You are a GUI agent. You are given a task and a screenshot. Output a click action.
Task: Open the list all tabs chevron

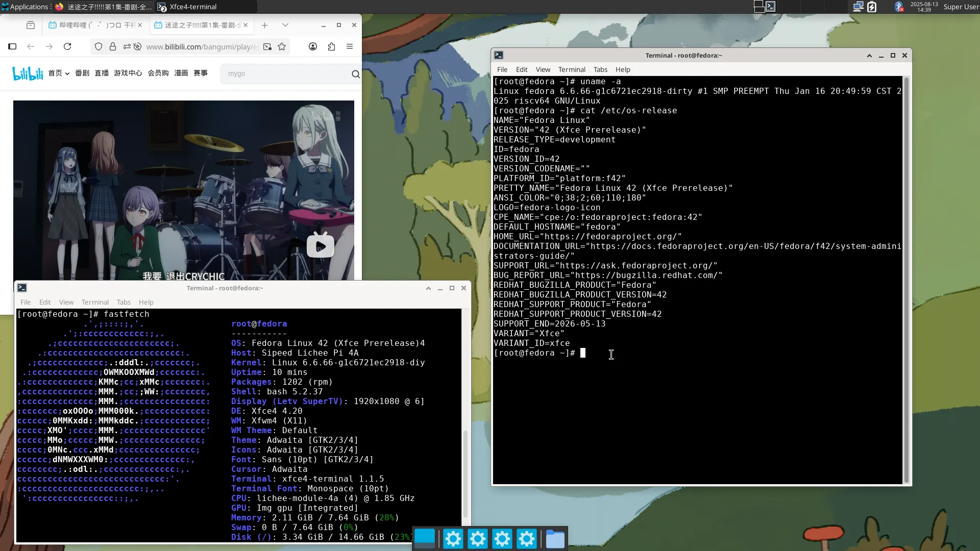285,25
